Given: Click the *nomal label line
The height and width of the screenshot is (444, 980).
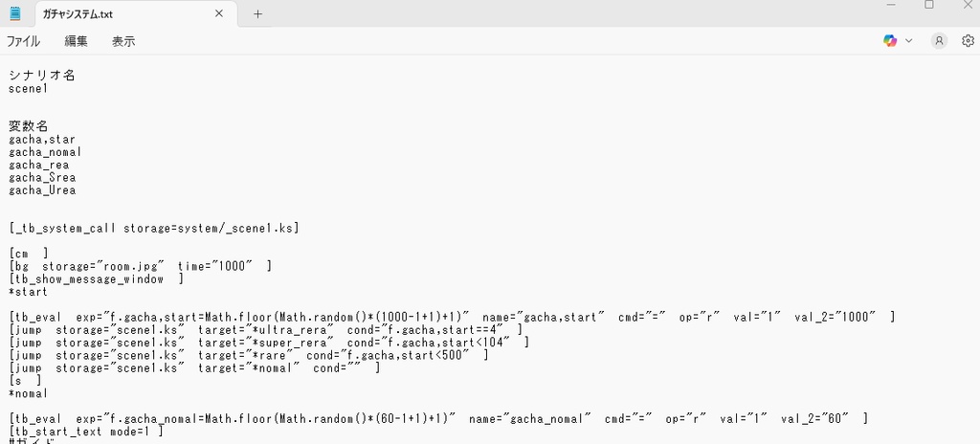Looking at the screenshot, I should 28,393.
